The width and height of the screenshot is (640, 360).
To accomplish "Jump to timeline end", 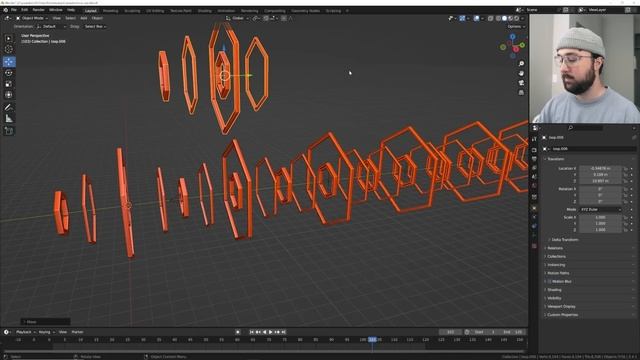I will (x=284, y=332).
